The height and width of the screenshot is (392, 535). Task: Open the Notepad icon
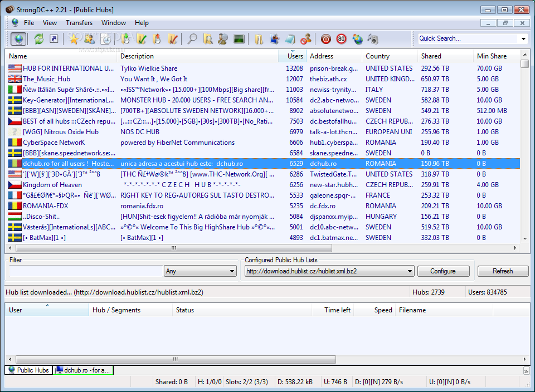[x=290, y=39]
